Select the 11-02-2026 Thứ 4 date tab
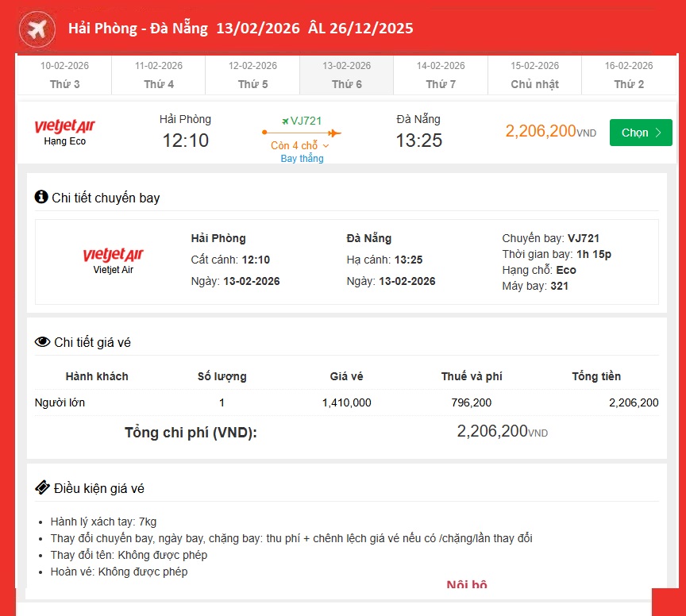This screenshot has height=616, width=686. tap(159, 75)
